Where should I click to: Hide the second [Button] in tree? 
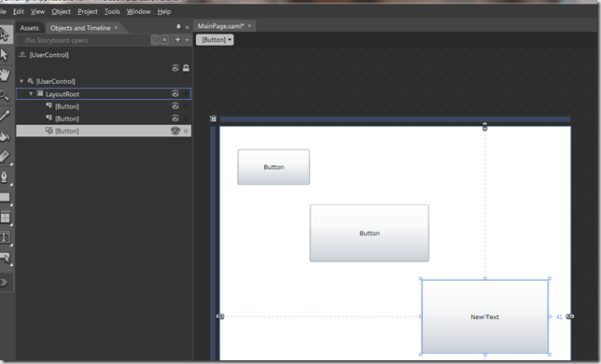(x=175, y=119)
